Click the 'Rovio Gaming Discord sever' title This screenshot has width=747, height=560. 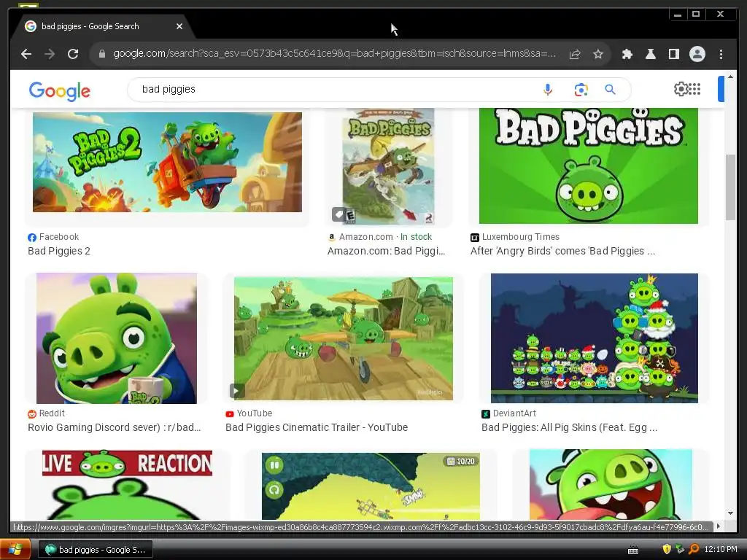coord(115,427)
